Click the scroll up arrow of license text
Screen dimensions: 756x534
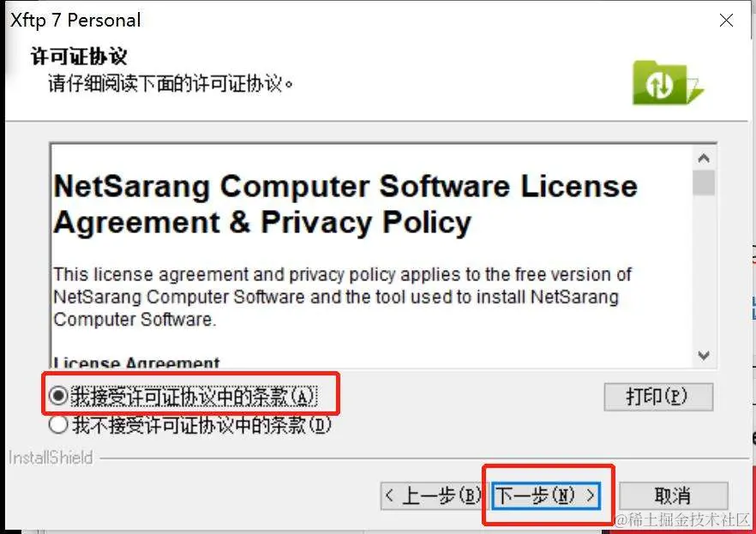click(704, 158)
